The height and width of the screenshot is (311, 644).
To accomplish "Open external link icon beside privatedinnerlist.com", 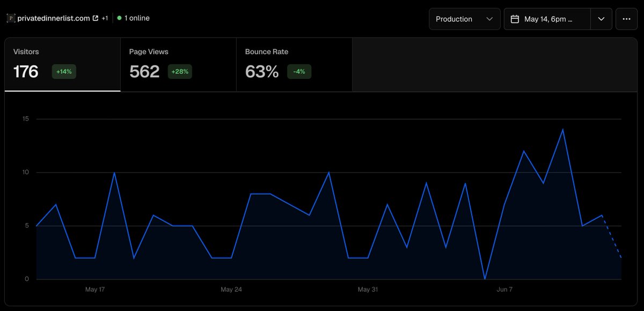I will 96,18.
